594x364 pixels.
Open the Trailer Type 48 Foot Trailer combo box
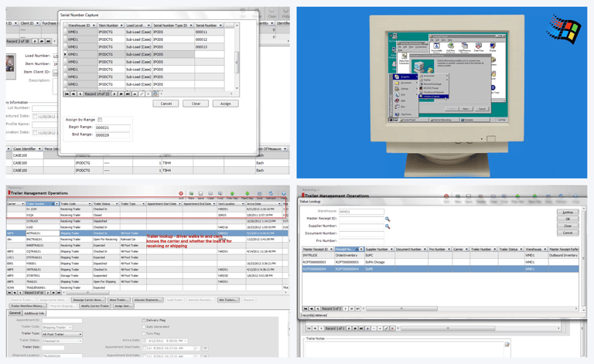click(x=62, y=334)
